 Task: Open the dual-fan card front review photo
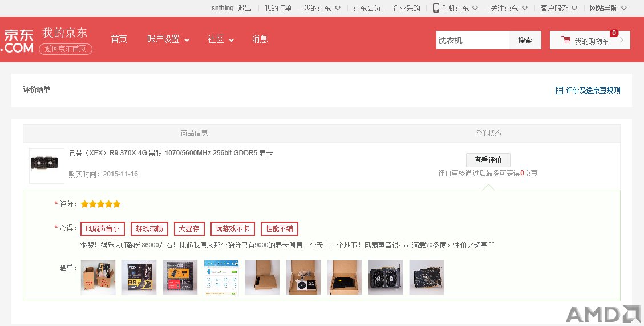click(x=386, y=277)
